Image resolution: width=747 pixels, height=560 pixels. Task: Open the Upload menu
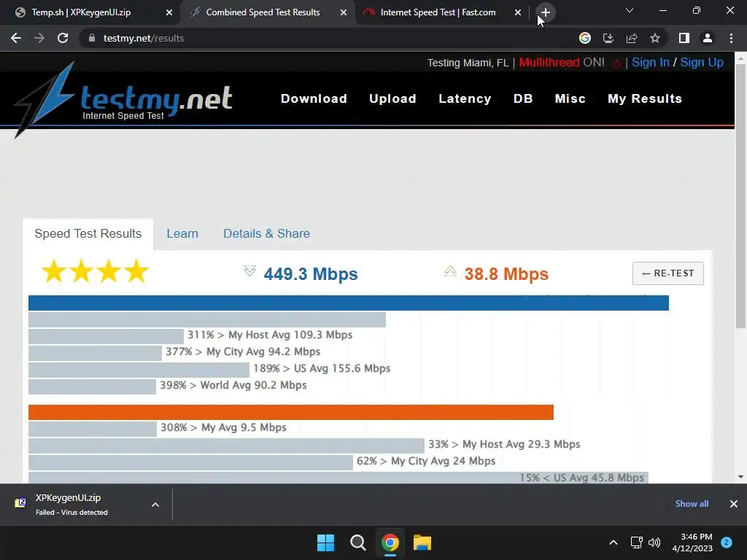coord(392,98)
